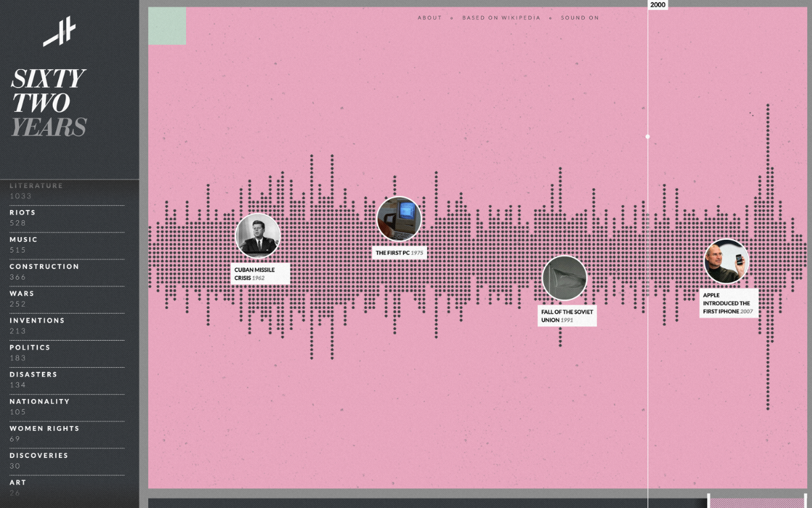Open the ABOUT menu item
The image size is (812, 508).
pos(429,18)
